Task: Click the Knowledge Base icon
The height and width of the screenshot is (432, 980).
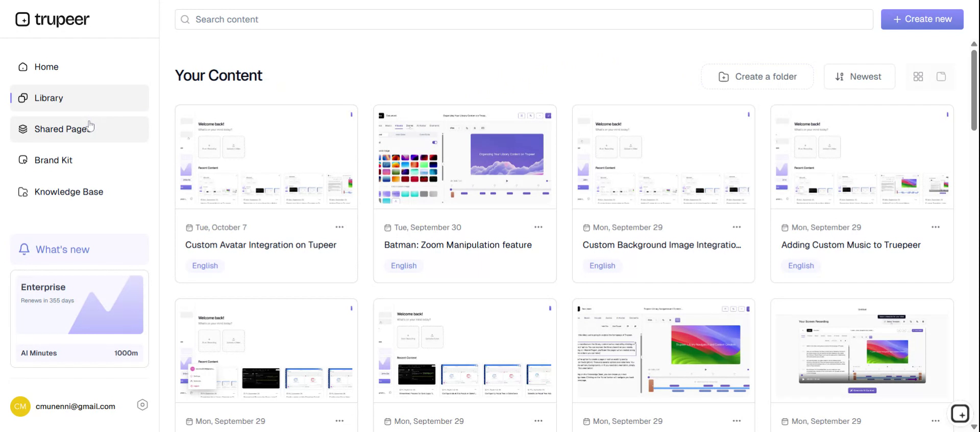Action: [23, 192]
